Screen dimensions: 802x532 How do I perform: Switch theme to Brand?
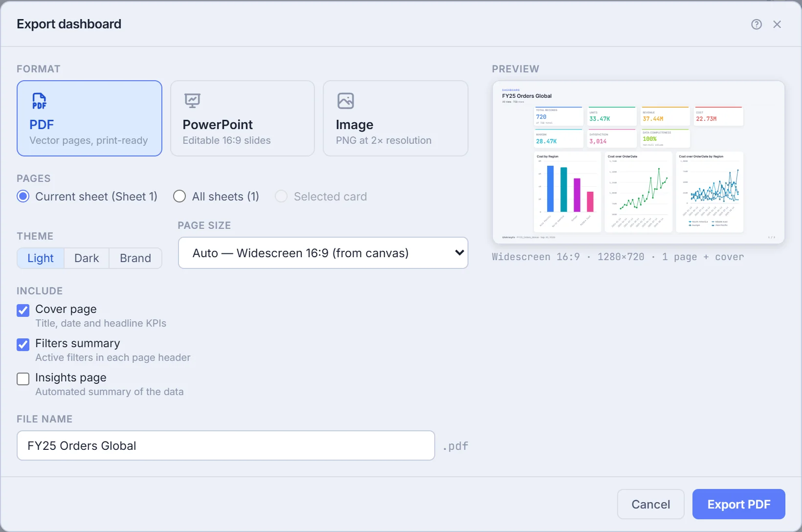(x=135, y=258)
